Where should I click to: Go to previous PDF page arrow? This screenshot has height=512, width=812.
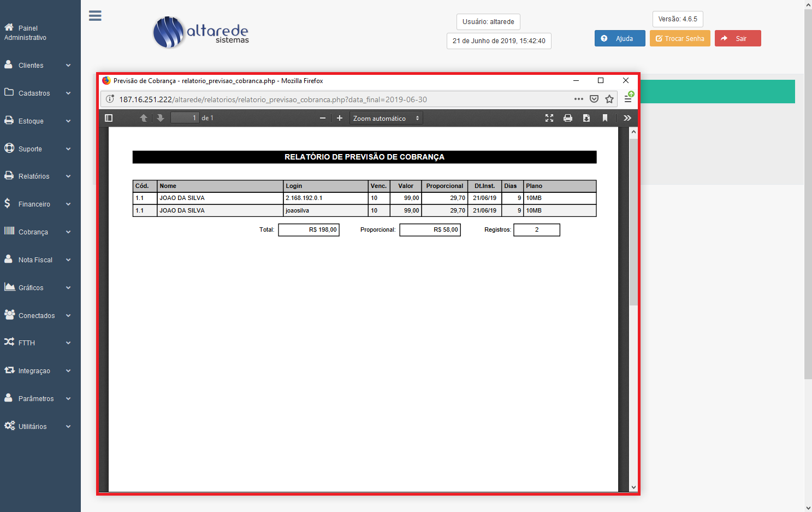point(144,118)
